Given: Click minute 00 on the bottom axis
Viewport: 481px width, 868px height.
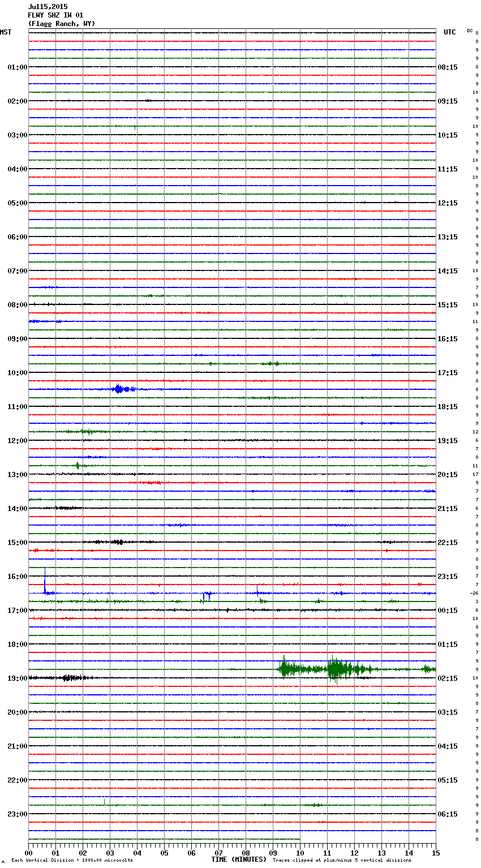Looking at the screenshot, I should (28, 853).
